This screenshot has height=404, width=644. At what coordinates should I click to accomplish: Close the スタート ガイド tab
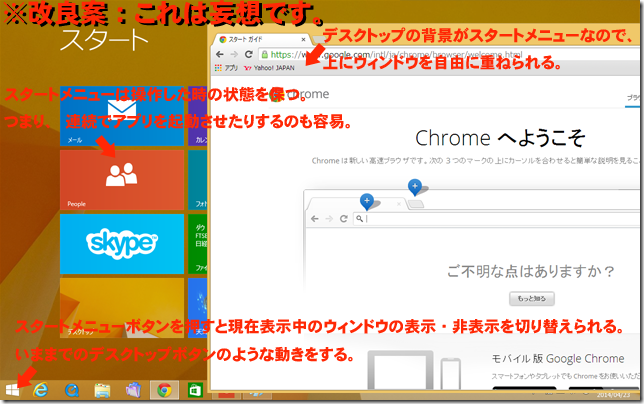(303, 39)
